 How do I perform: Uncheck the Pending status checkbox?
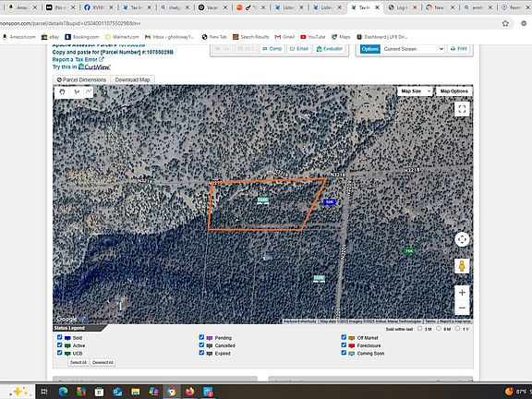pyautogui.click(x=201, y=337)
